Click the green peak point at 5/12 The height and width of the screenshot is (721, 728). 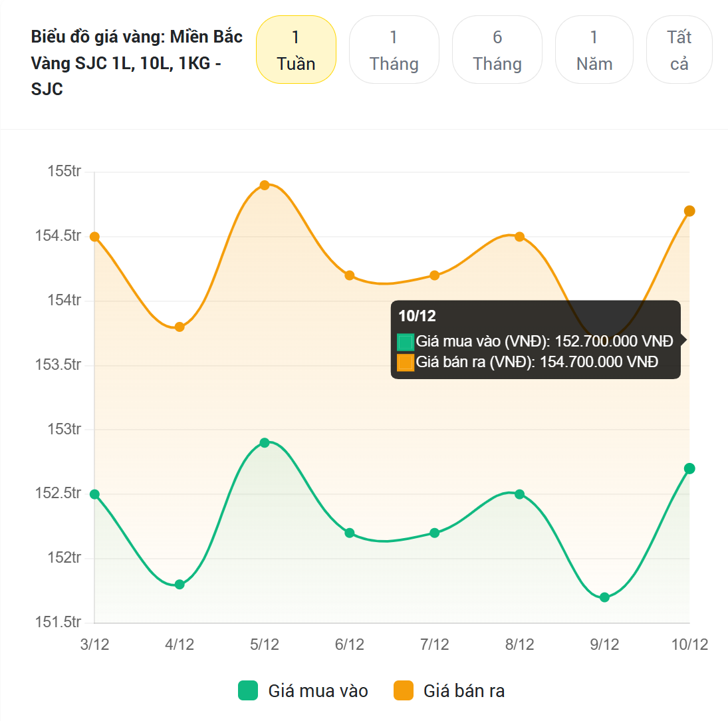(265, 442)
